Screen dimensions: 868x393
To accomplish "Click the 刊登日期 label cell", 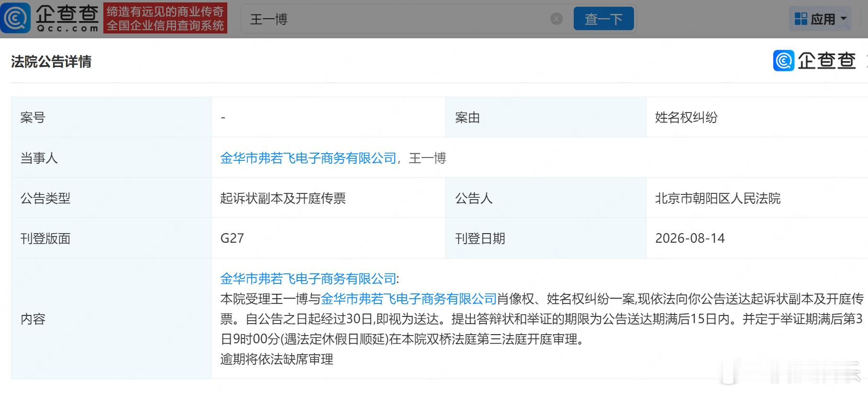I will [545, 238].
